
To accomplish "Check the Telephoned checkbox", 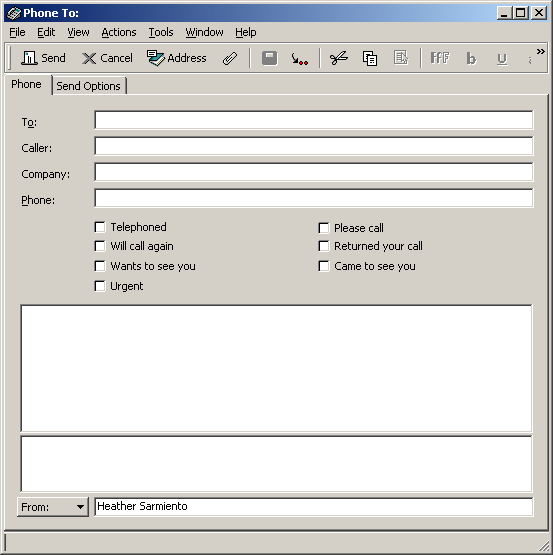I will point(100,227).
